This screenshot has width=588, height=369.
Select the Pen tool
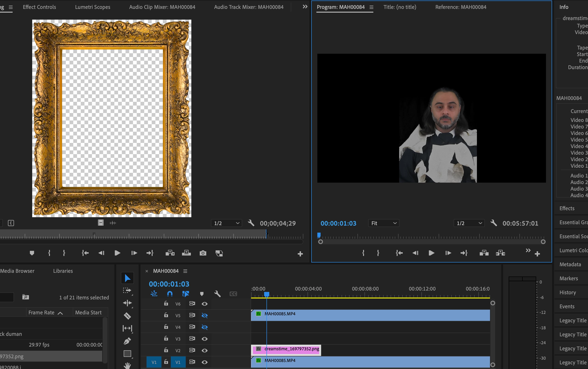click(127, 341)
